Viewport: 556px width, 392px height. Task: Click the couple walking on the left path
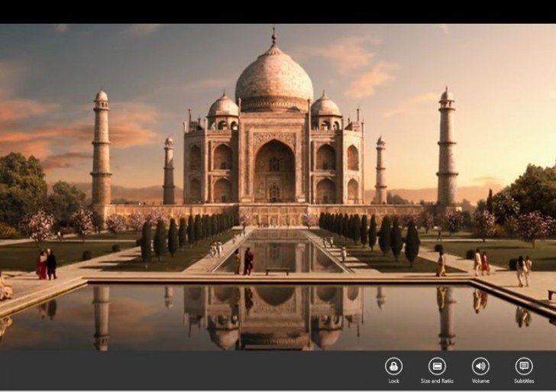pos(47,264)
